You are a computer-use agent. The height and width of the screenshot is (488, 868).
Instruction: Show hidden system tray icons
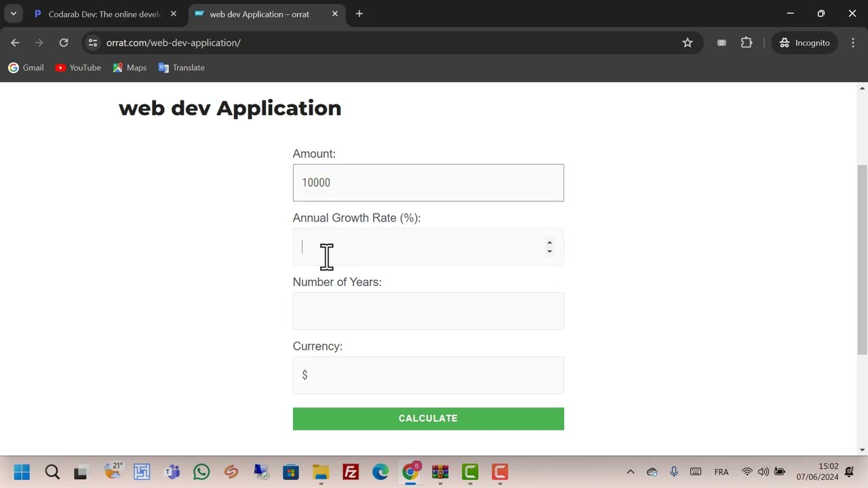click(630, 472)
